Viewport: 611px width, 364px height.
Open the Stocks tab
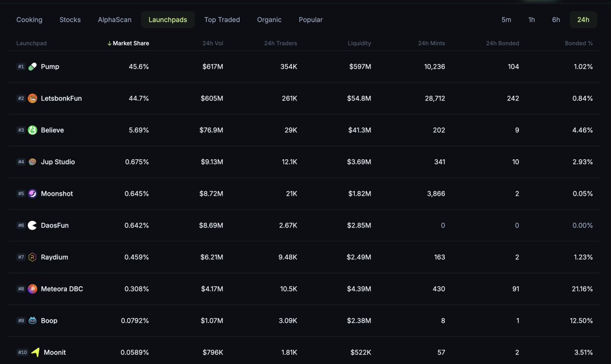70,20
